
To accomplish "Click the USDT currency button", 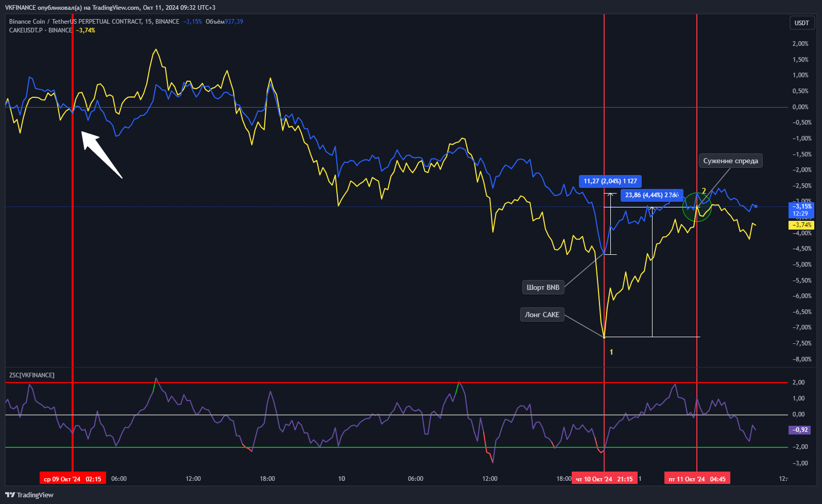I will point(801,23).
